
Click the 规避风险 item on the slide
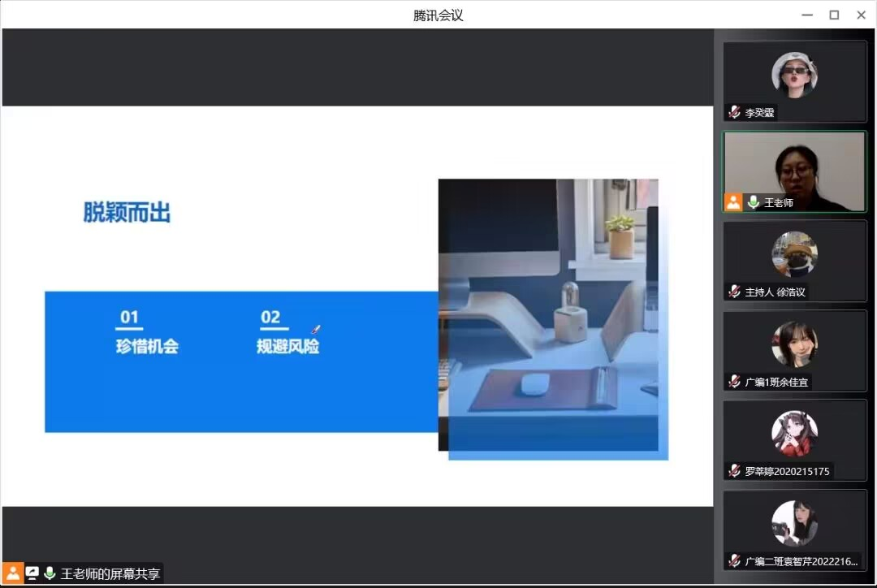(287, 346)
